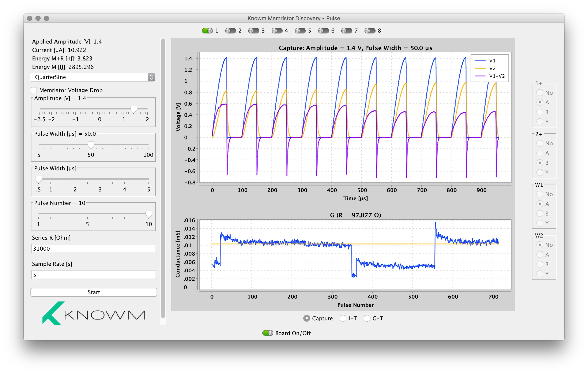Select B in the 2+ group
This screenshot has height=374, width=588.
coord(540,163)
